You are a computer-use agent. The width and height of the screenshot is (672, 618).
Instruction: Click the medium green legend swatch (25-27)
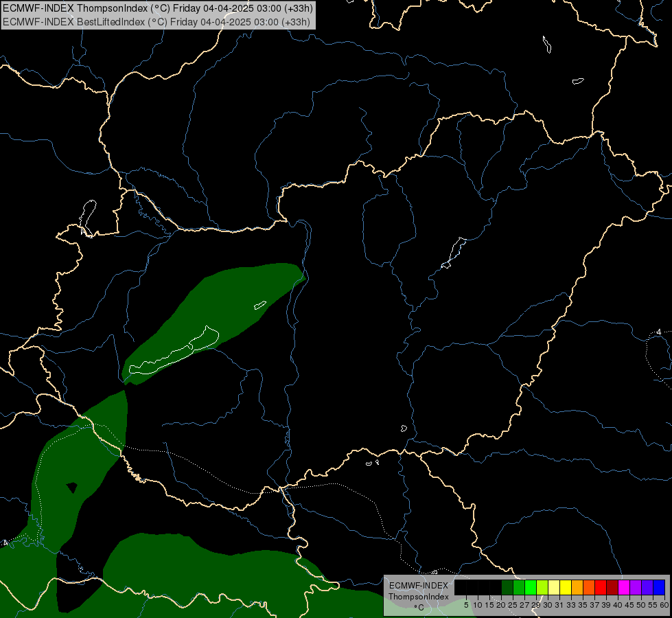519,587
